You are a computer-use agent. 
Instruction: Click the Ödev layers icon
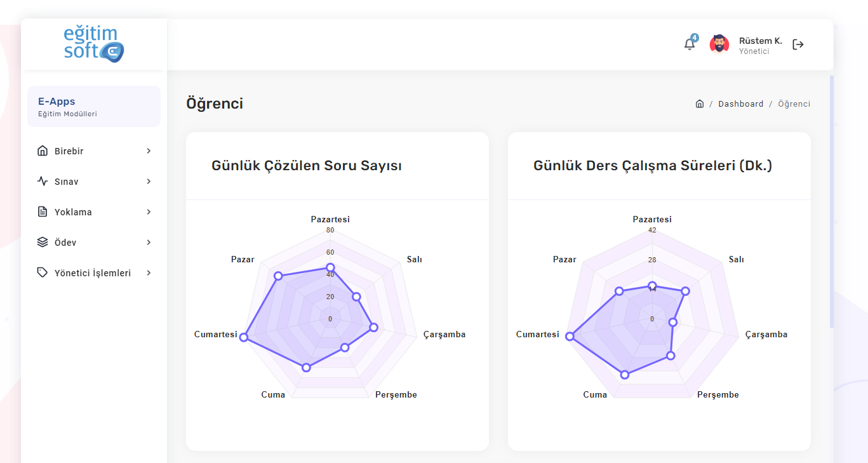pos(43,243)
